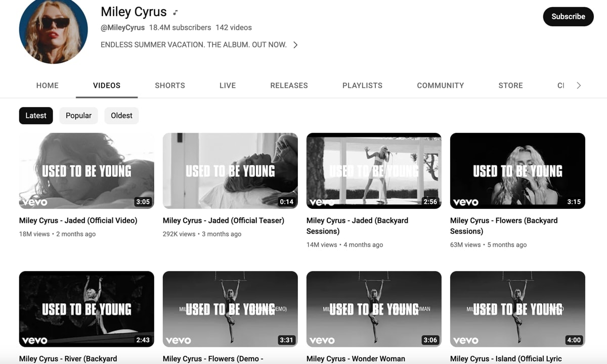The height and width of the screenshot is (364, 607).
Task: Open Jaded (Backyard Sessions) thumbnail
Action: click(374, 171)
